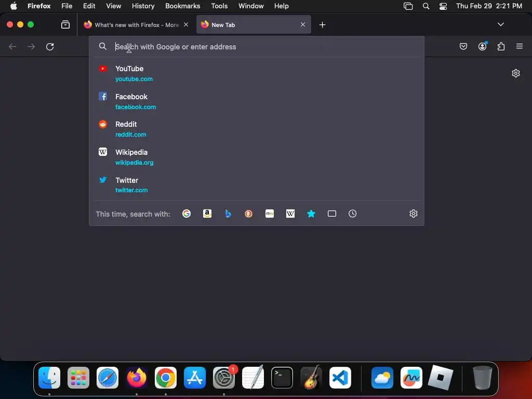Screen dimensions: 532x399
Task: Search this time with Wikipedia icon
Action: (290, 214)
